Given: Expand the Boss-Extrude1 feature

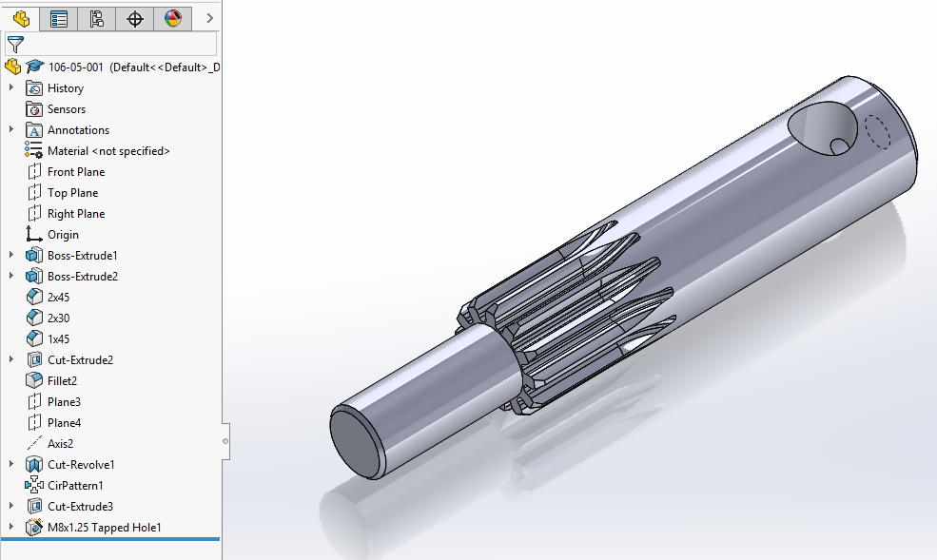Looking at the screenshot, I should 11,255.
